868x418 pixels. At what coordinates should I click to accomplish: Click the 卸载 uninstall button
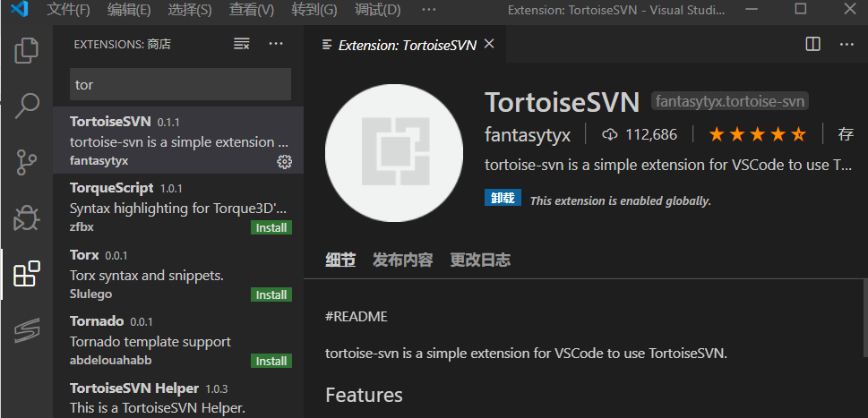503,198
